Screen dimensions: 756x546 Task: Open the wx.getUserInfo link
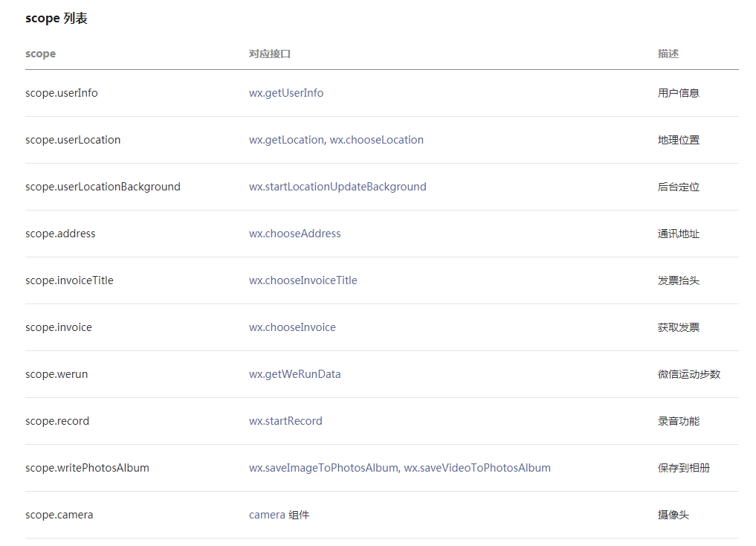coord(286,93)
